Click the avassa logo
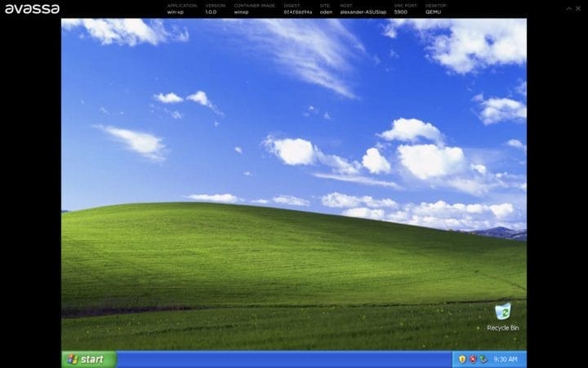Image resolution: width=588 pixels, height=368 pixels. tap(33, 9)
